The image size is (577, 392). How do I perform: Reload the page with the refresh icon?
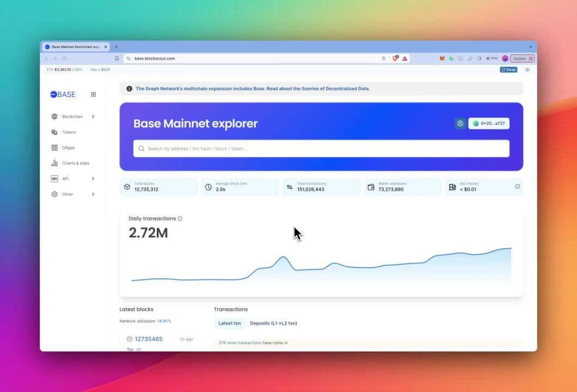coord(65,58)
